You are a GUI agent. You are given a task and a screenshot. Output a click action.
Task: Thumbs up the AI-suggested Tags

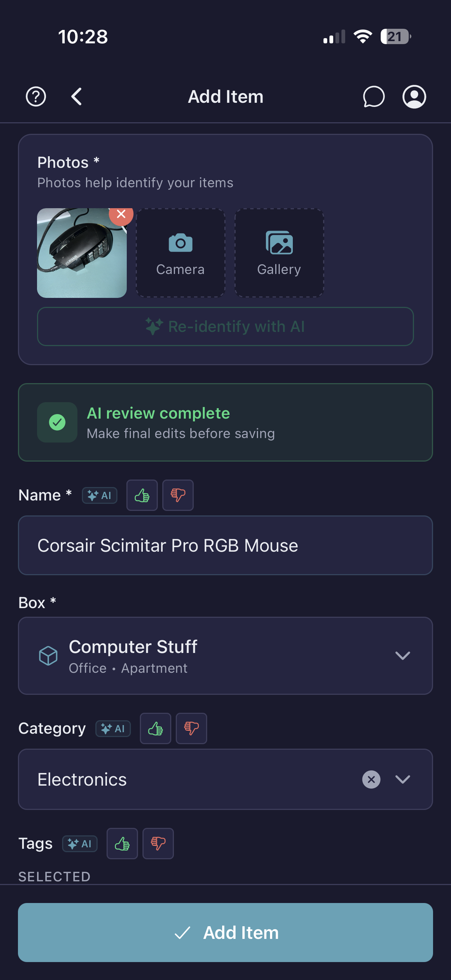(122, 844)
